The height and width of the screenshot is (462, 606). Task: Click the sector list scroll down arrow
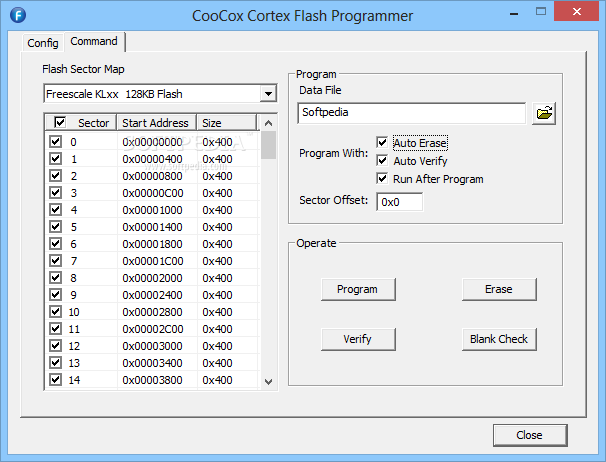tap(269, 382)
